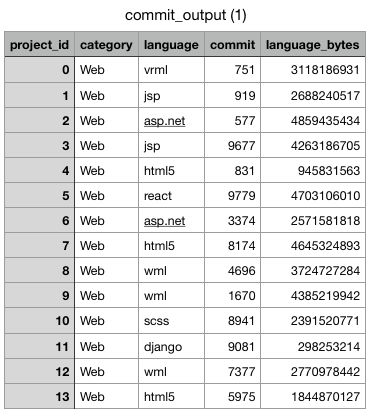The height and width of the screenshot is (409, 367).
Task: Click language_bytes cell 4263186705
Action: click(313, 145)
